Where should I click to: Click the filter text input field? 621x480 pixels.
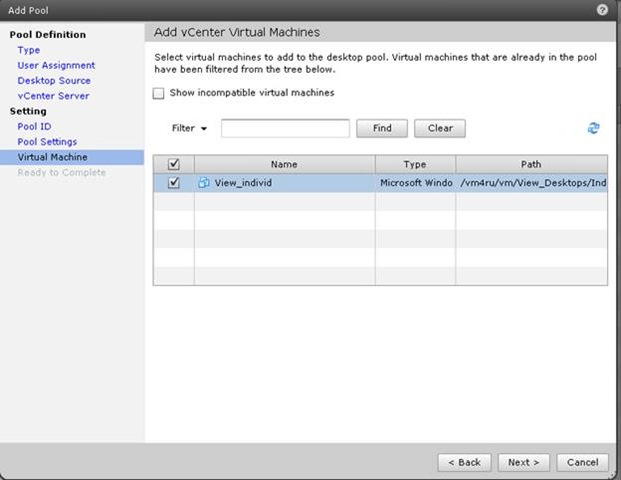click(x=285, y=128)
